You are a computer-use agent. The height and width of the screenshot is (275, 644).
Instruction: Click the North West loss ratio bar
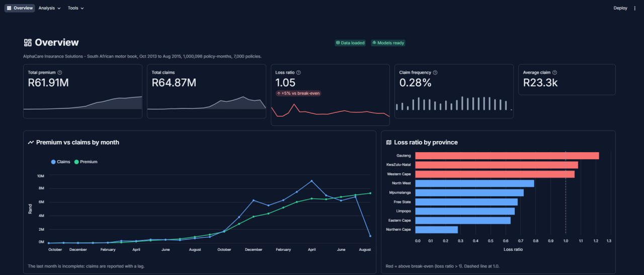tap(474, 183)
